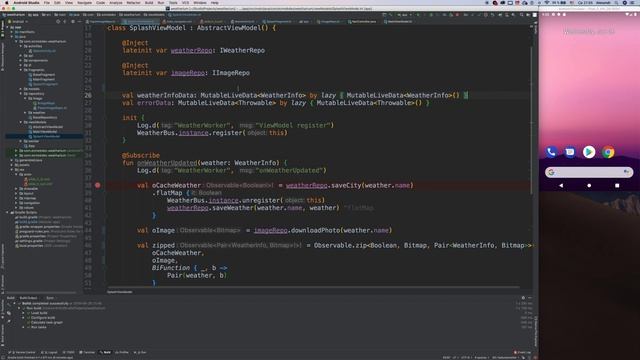Open the File menu
The height and width of the screenshot is (360, 640).
(47, 2)
